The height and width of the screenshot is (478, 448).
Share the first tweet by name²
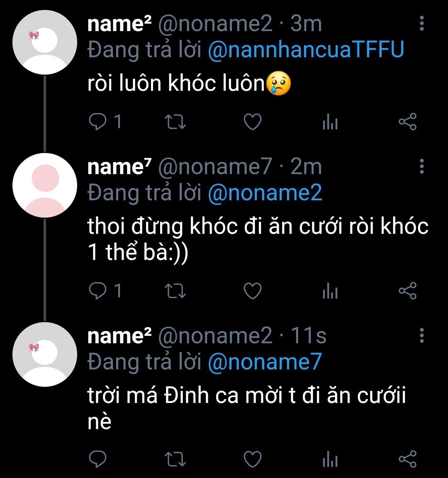coord(407,122)
